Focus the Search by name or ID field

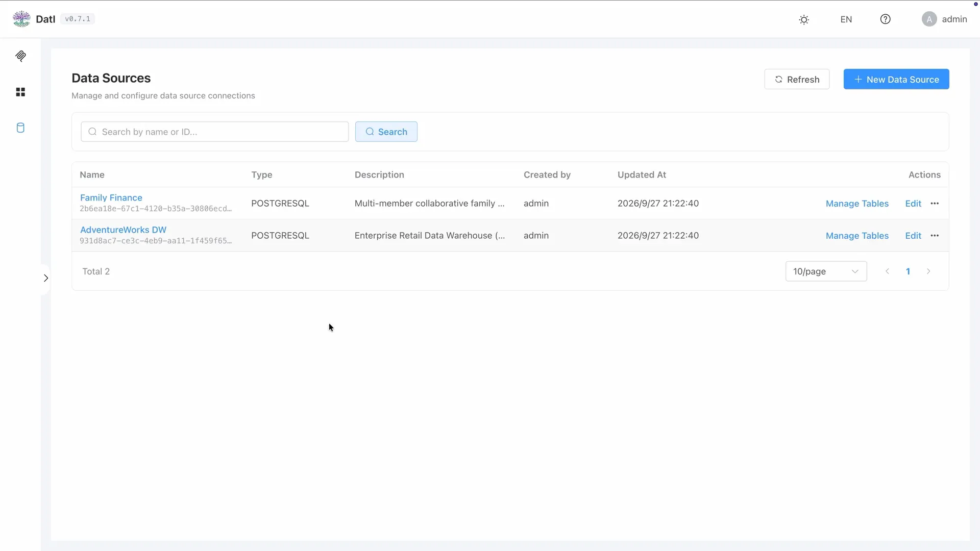215,132
